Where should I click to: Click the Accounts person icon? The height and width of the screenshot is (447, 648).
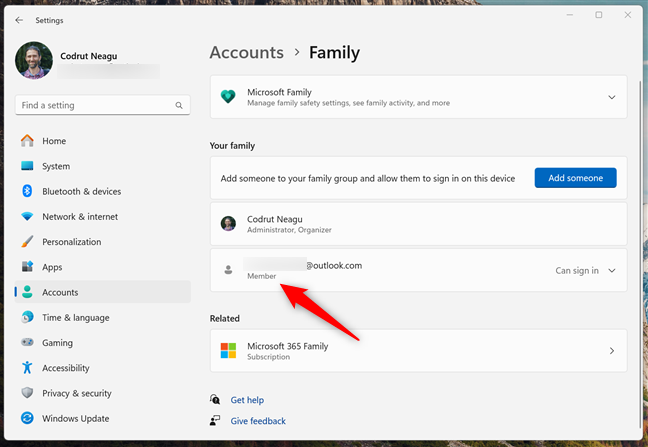click(x=27, y=292)
